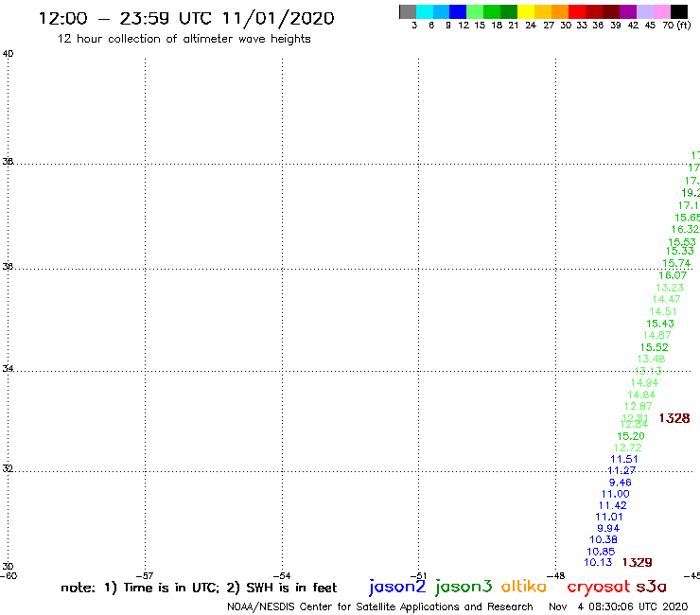Click the blue 9.46 wave height value
This screenshot has height=615, width=700.
621,483
